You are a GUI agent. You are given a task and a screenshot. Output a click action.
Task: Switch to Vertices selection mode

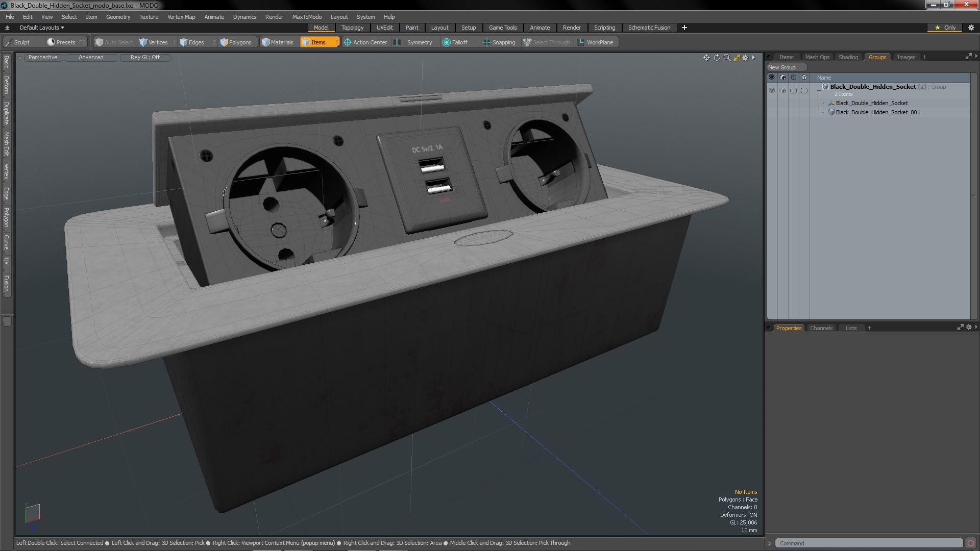point(153,42)
